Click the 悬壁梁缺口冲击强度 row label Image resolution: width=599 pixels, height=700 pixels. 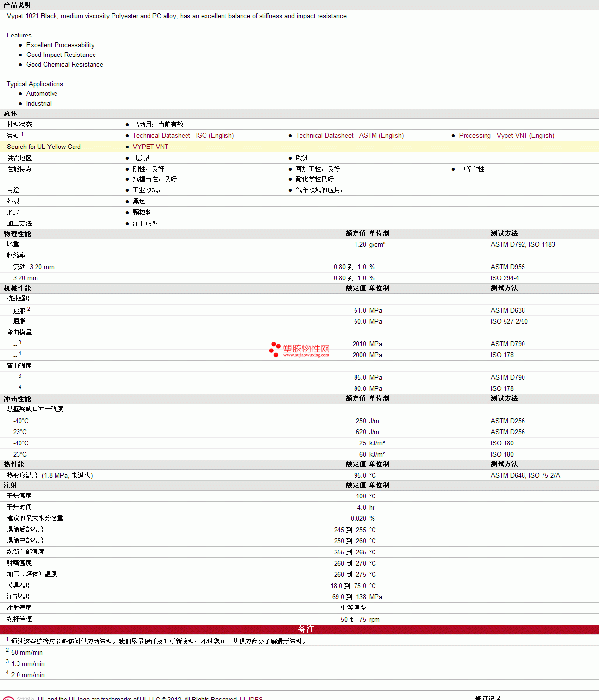[35, 409]
